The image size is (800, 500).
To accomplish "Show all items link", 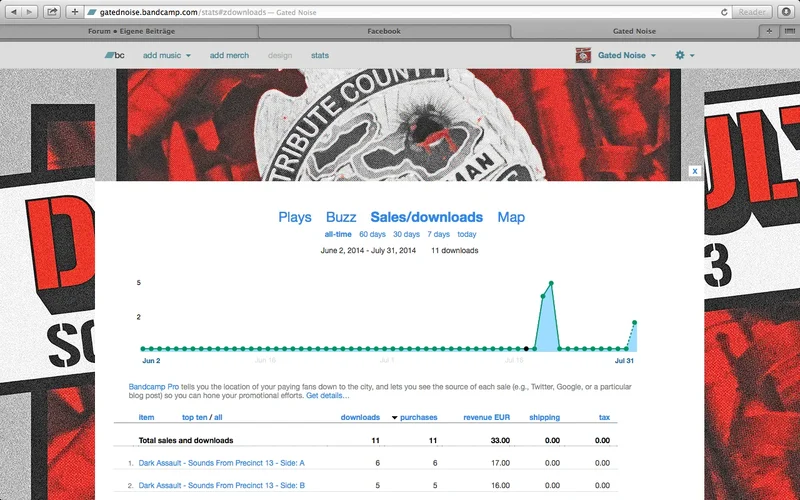I will pyautogui.click(x=218, y=417).
